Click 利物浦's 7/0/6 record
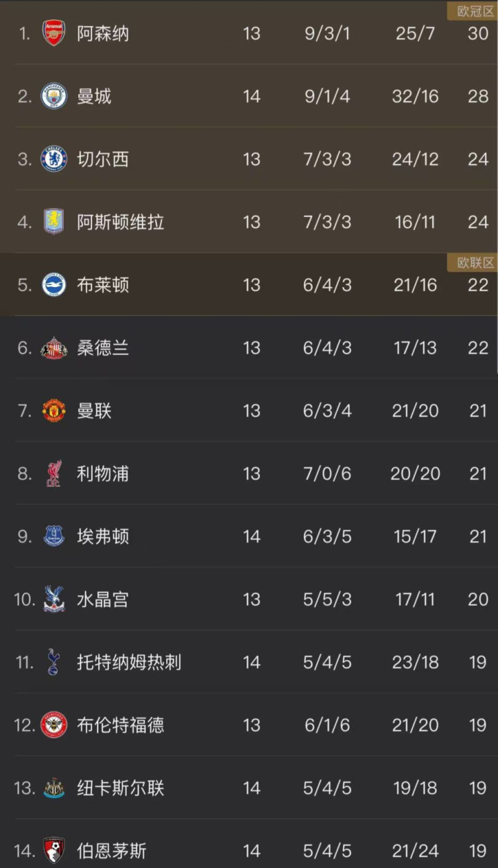The height and width of the screenshot is (868, 498). (x=327, y=474)
